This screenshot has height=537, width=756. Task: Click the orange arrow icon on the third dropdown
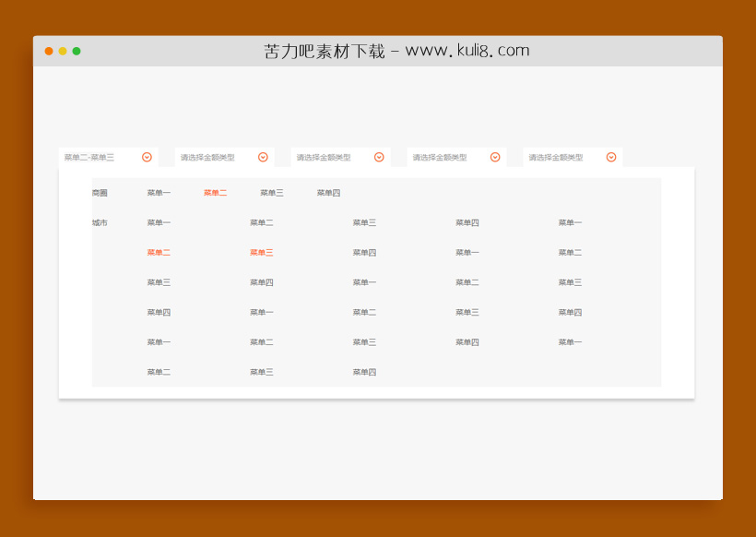[x=378, y=157]
